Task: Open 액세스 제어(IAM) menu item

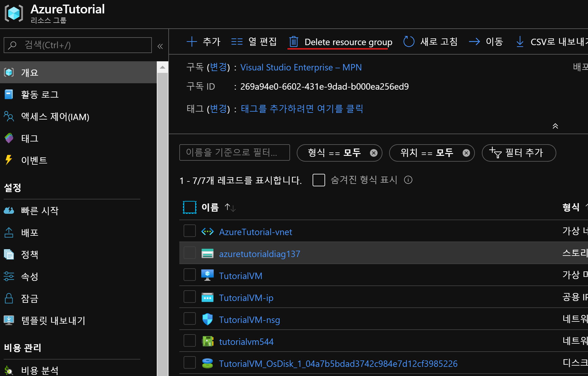Action: pyautogui.click(x=55, y=116)
